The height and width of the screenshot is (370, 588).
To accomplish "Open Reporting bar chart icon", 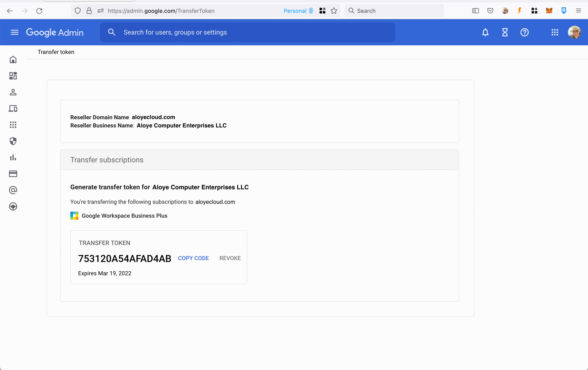I will (x=13, y=158).
